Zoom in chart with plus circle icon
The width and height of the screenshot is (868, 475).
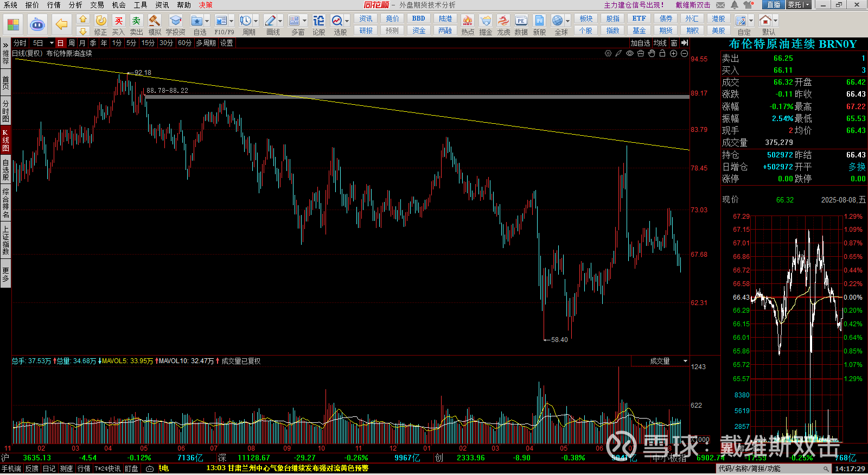673,53
